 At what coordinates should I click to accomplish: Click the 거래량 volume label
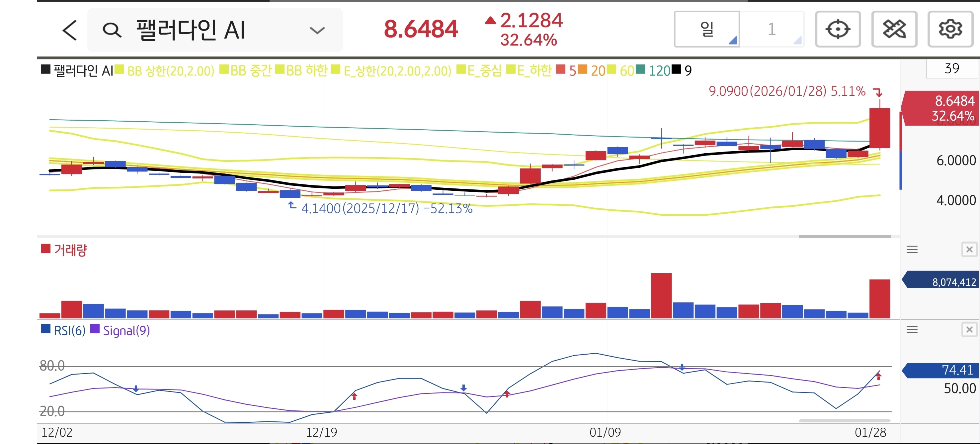pos(70,250)
